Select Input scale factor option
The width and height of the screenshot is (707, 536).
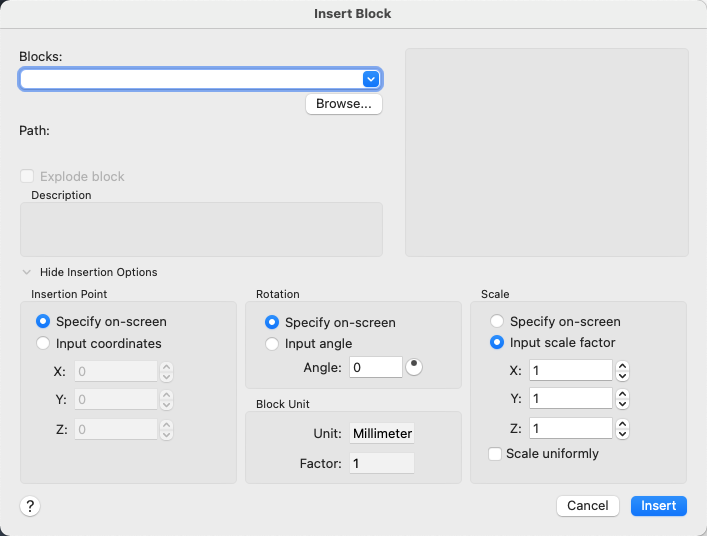(497, 343)
